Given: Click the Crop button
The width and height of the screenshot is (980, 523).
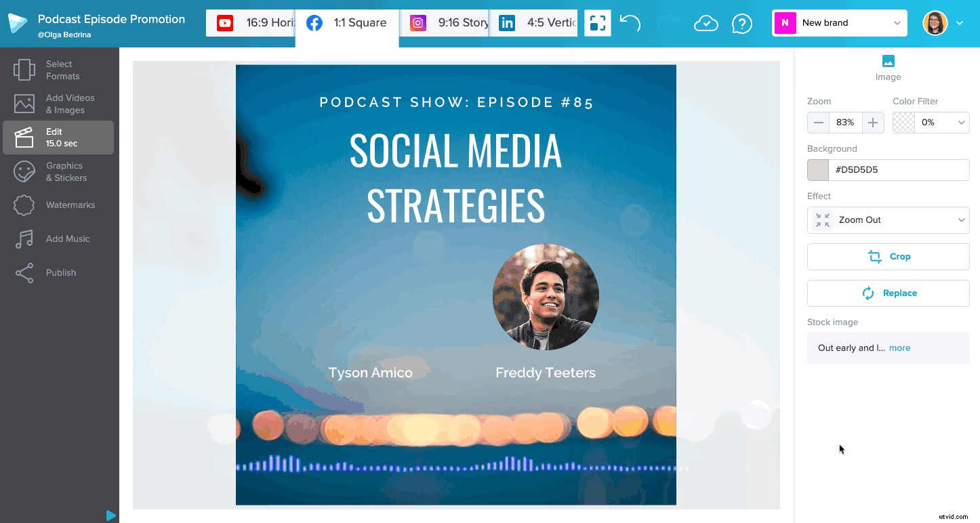Looking at the screenshot, I should 888,256.
